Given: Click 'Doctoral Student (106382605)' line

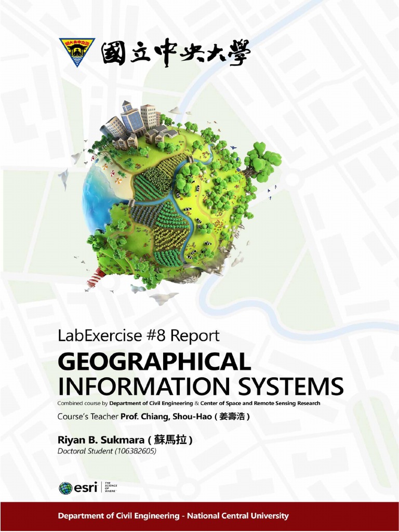Looking at the screenshot, I should (x=107, y=451).
